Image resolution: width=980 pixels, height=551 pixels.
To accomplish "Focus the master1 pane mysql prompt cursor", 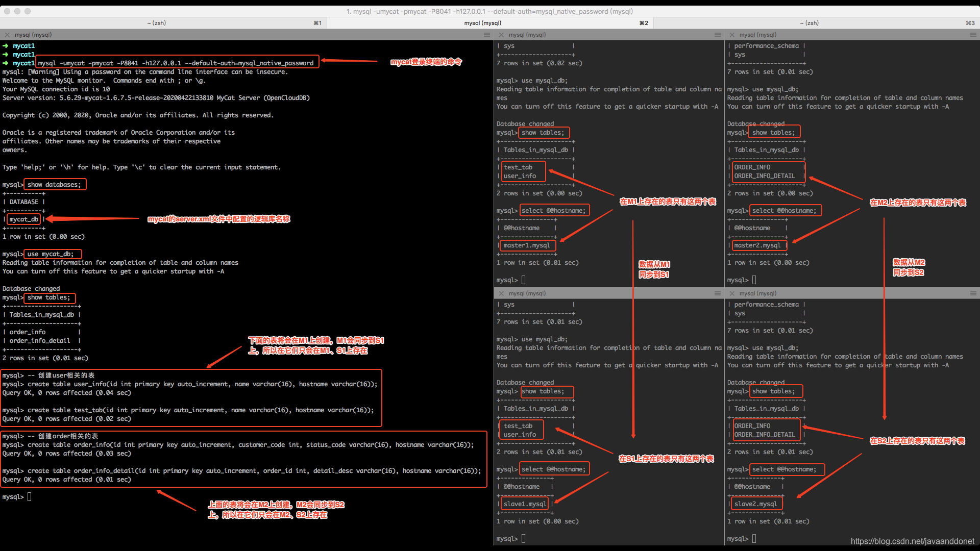I will point(524,280).
